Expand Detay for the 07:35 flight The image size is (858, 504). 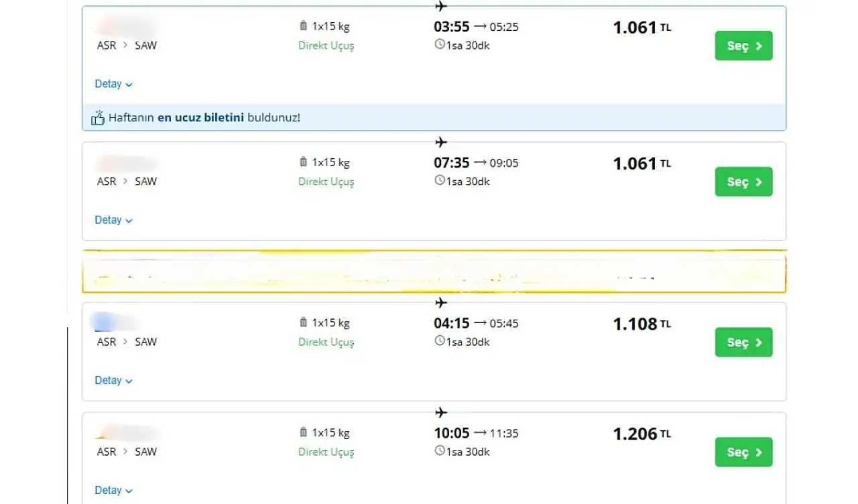point(113,220)
